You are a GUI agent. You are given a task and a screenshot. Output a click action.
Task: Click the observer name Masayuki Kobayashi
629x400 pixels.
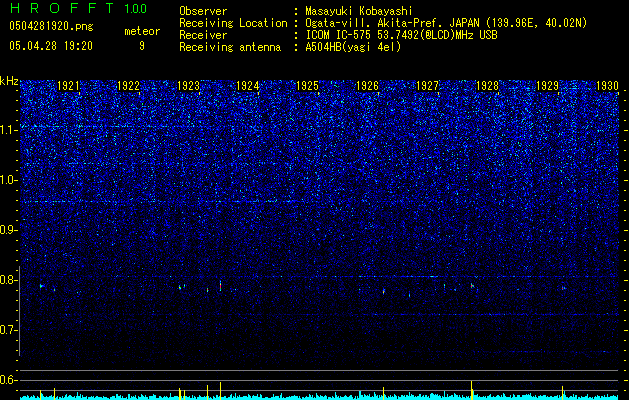click(x=359, y=11)
